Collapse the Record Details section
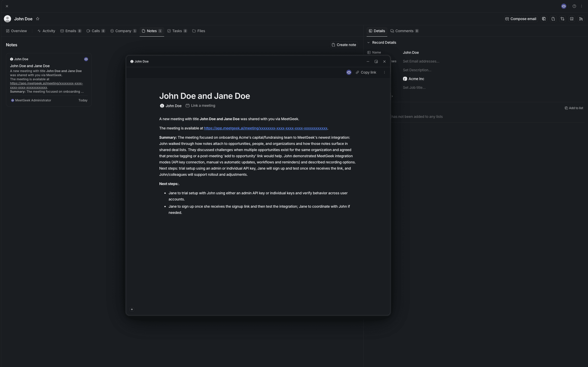588x367 pixels. click(368, 42)
